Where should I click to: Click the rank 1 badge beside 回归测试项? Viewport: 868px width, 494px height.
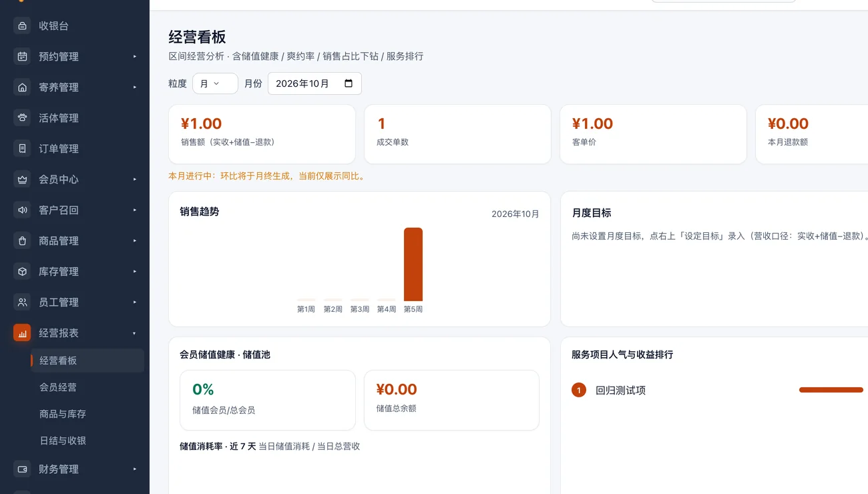click(x=579, y=391)
